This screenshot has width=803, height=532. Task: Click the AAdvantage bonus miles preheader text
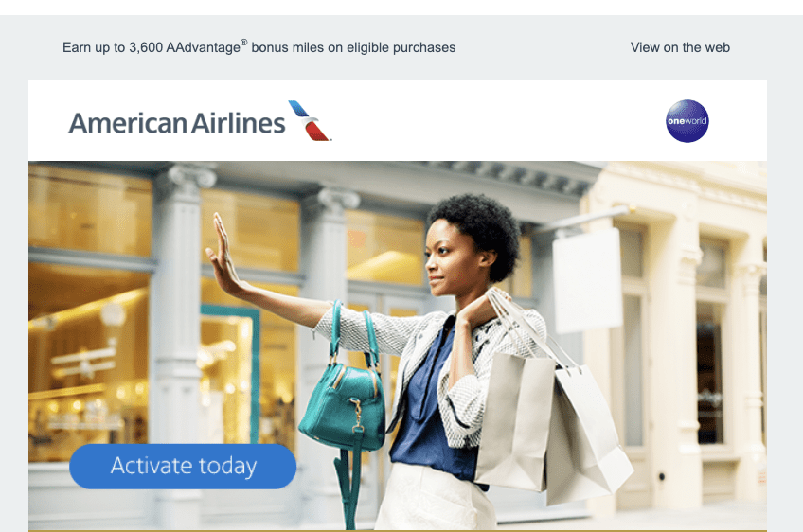click(259, 47)
